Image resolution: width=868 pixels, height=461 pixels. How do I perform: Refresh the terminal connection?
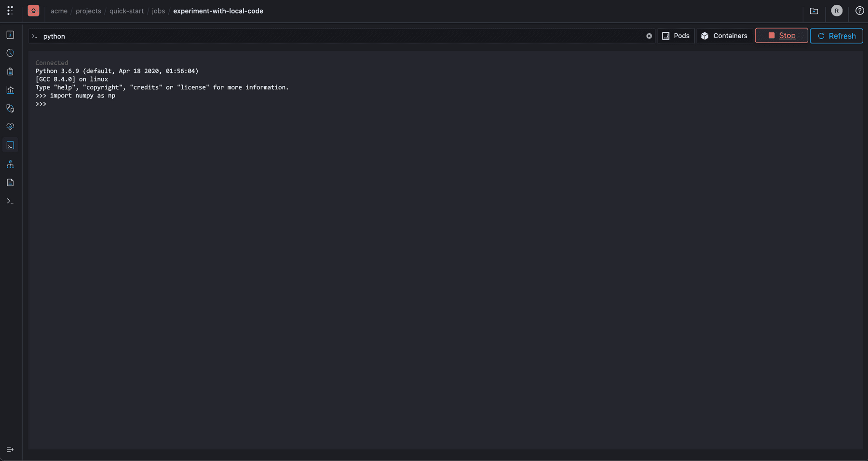(x=836, y=36)
